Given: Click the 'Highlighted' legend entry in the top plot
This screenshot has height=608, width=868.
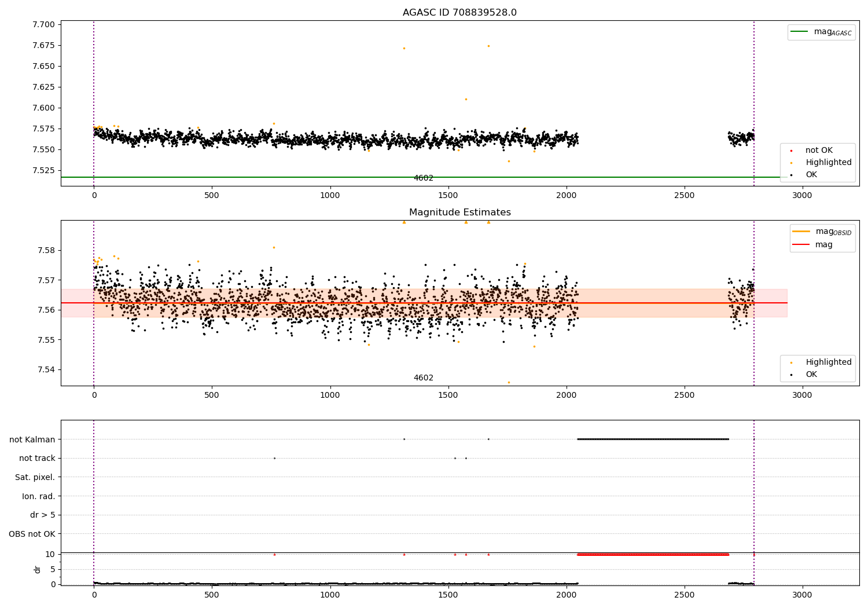Looking at the screenshot, I should [822, 162].
